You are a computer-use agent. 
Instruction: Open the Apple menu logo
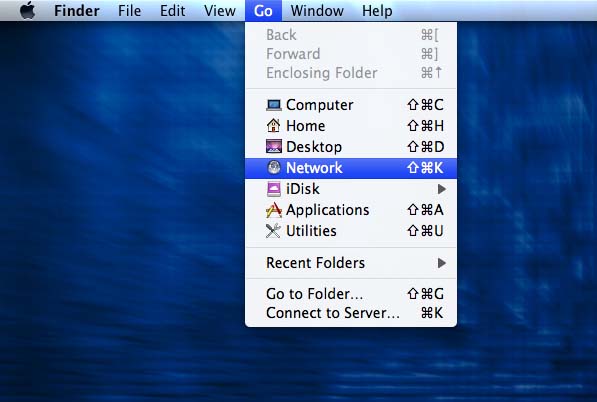27,10
